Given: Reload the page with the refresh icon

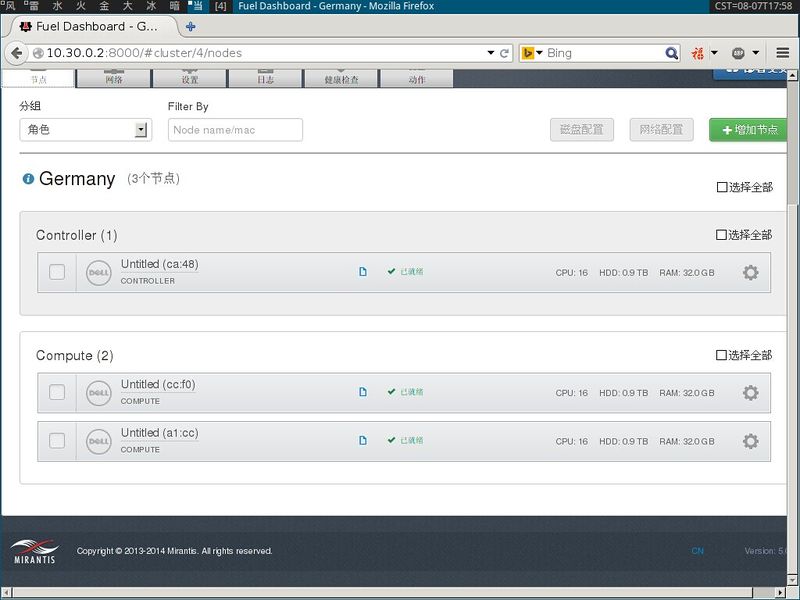Looking at the screenshot, I should pos(505,53).
